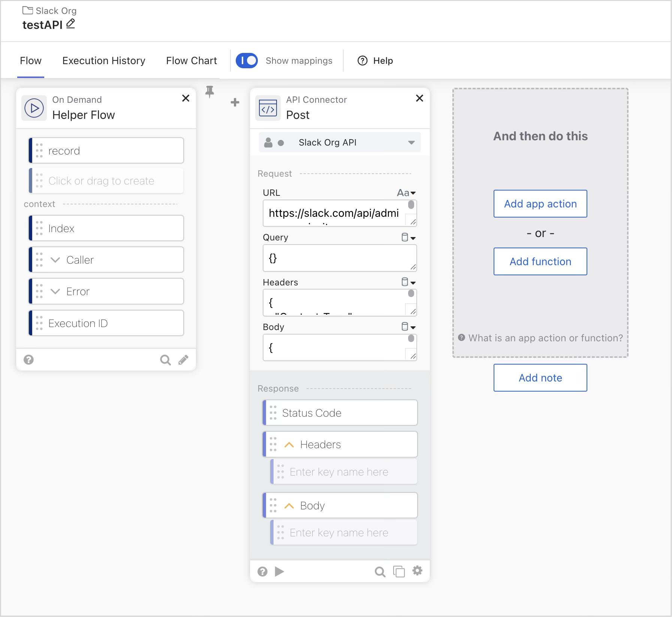Add a new step with the plus icon

[x=235, y=102]
